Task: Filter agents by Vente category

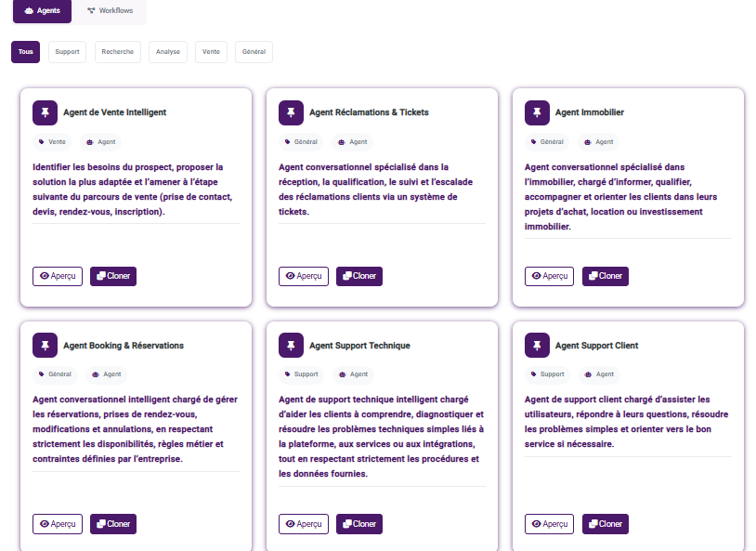Action: (x=212, y=52)
